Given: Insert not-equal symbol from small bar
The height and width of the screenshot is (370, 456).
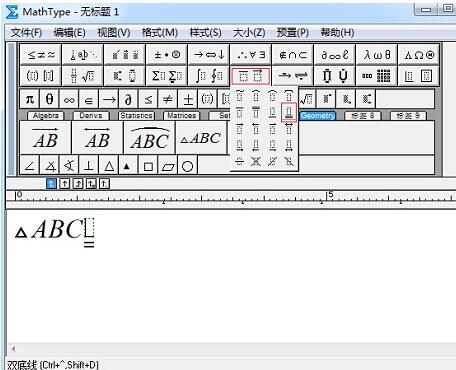Looking at the screenshot, I should 167,99.
